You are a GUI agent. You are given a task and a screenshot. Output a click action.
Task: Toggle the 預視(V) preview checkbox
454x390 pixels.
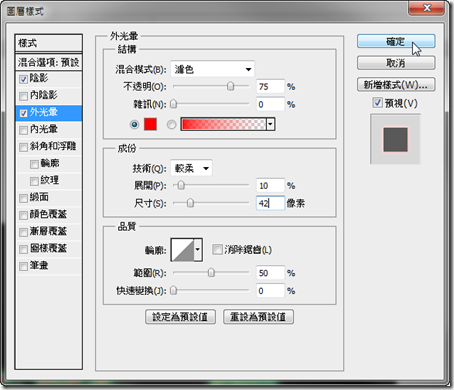(377, 103)
